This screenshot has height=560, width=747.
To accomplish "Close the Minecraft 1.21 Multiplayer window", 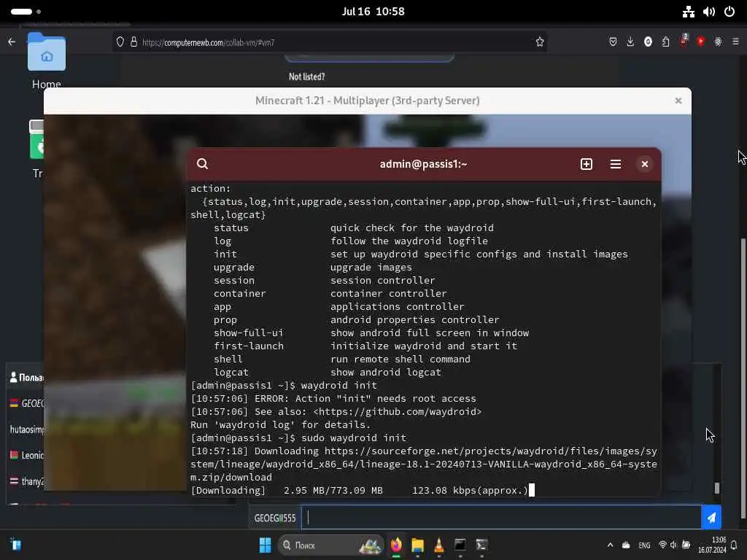I will [678, 101].
